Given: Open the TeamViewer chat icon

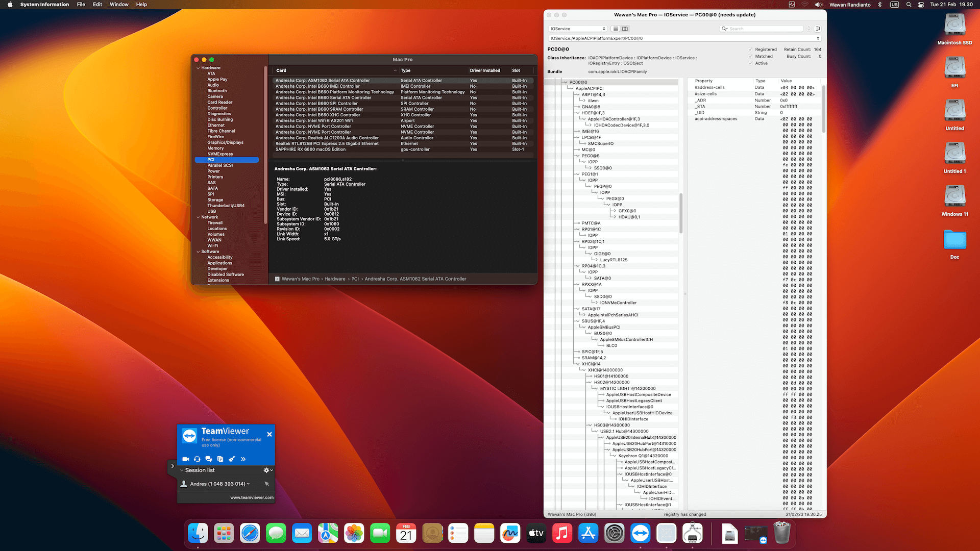Looking at the screenshot, I should (x=208, y=459).
